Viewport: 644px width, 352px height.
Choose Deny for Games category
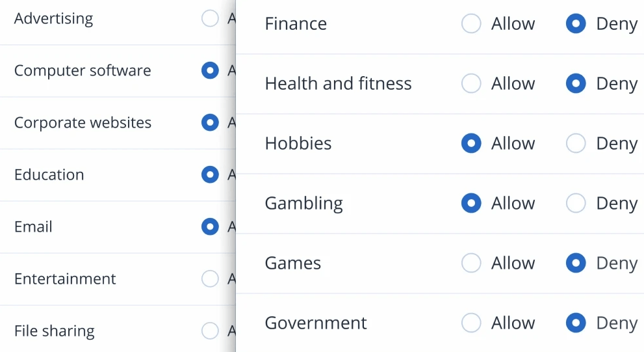[576, 264]
